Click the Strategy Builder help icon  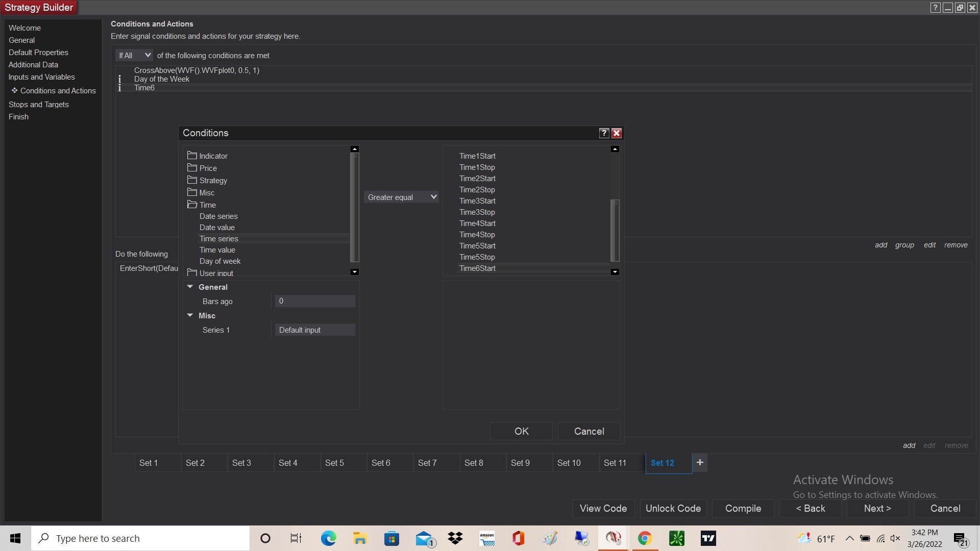pyautogui.click(x=935, y=8)
